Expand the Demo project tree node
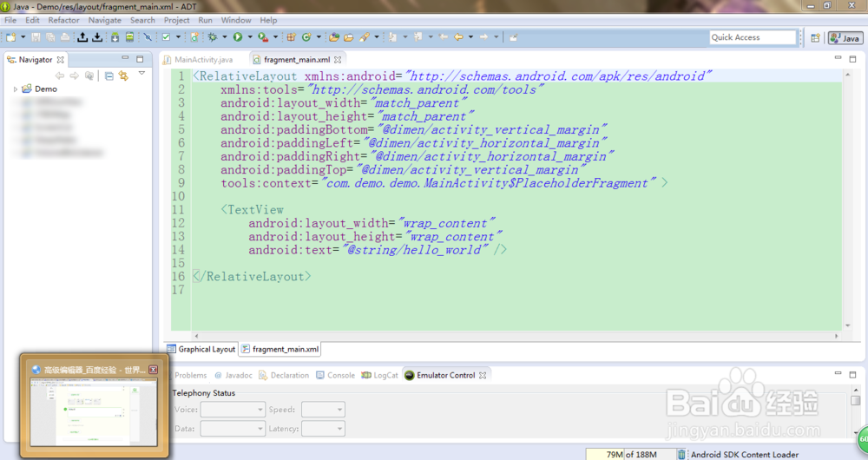 (x=15, y=89)
